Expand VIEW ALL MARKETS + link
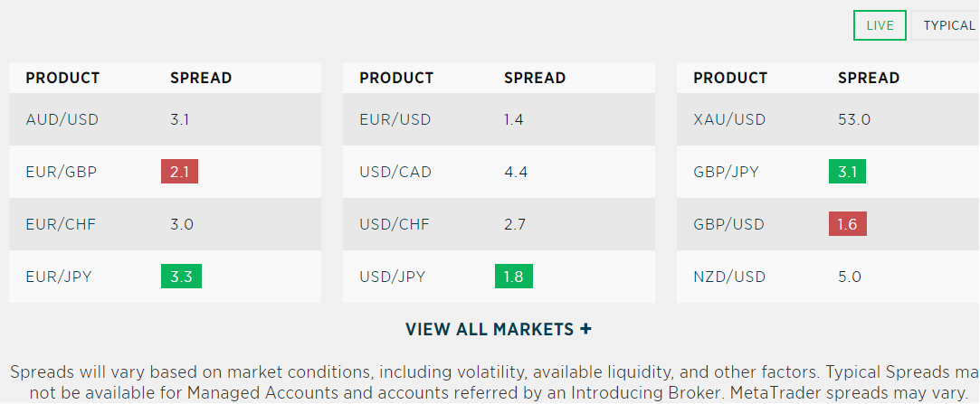Viewport: 980px width, 404px height. click(498, 329)
